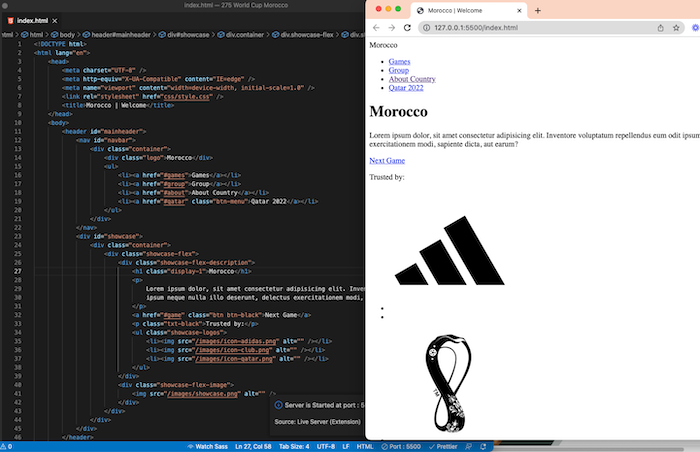Open a new Chrome tab with plus

click(538, 10)
